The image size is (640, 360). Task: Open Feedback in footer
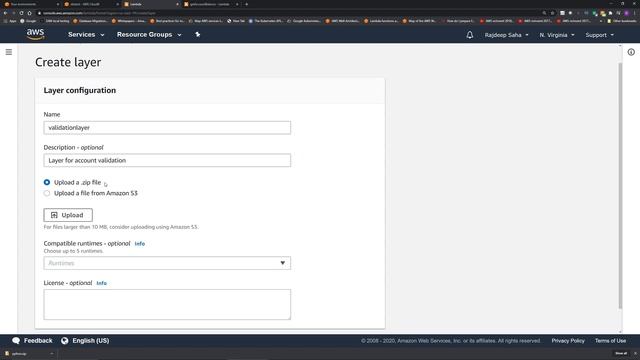(38, 340)
